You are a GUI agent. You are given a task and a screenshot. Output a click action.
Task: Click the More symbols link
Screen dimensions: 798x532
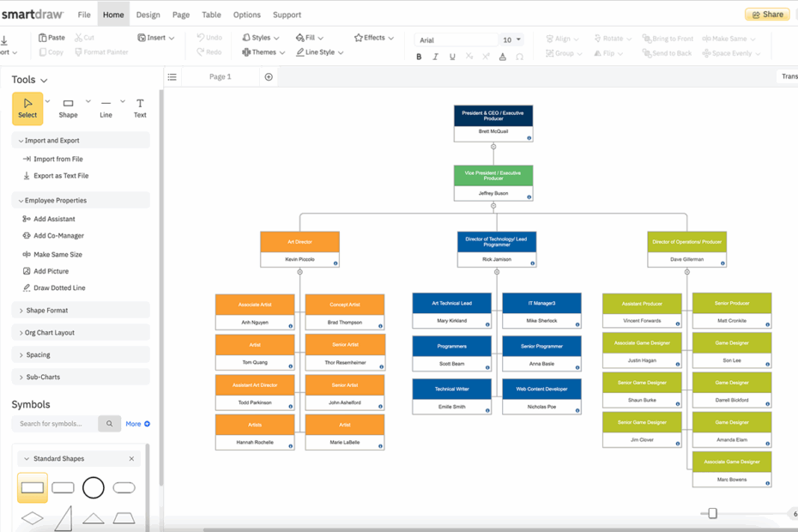pyautogui.click(x=138, y=424)
